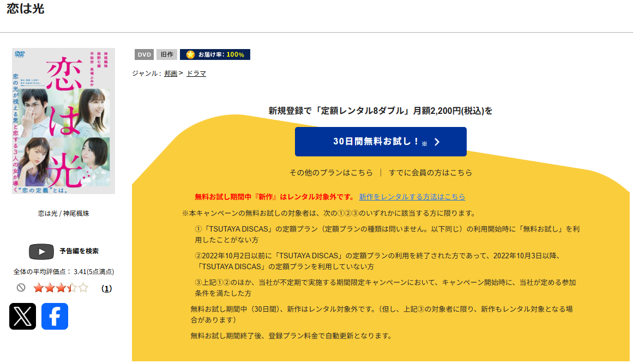Click the delivery rate star badge
Viewport: 633px width, 364px height.
215,54
